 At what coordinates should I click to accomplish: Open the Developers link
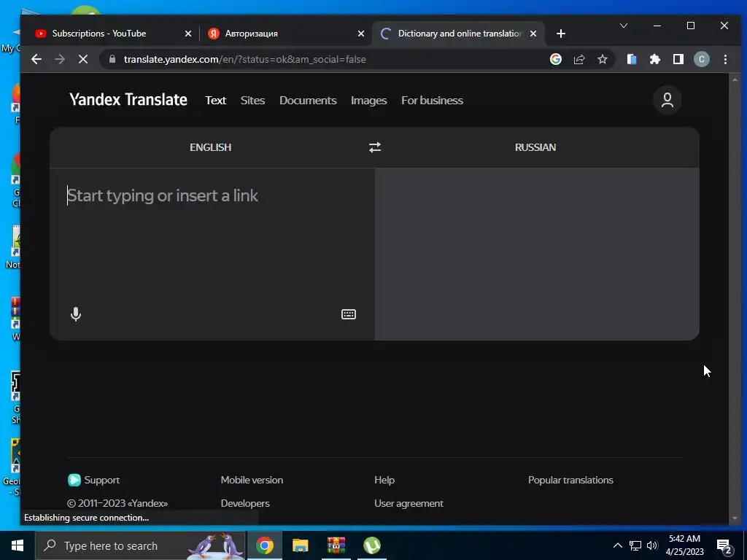click(x=245, y=503)
